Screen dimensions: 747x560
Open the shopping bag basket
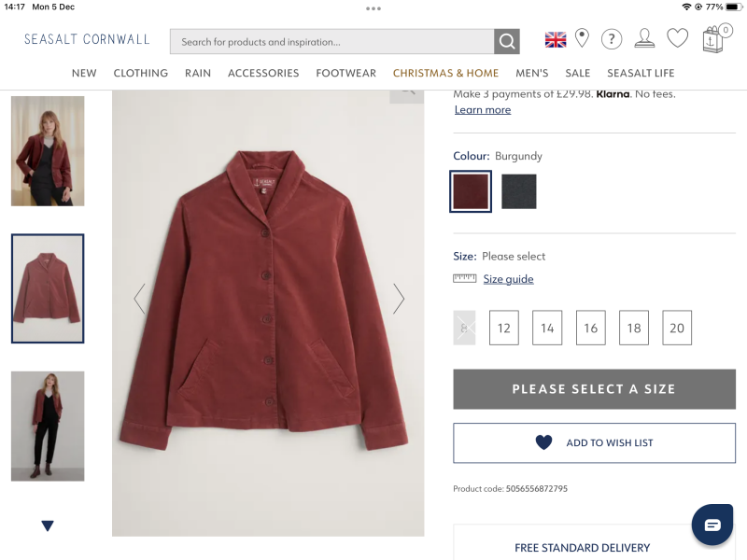click(x=713, y=39)
